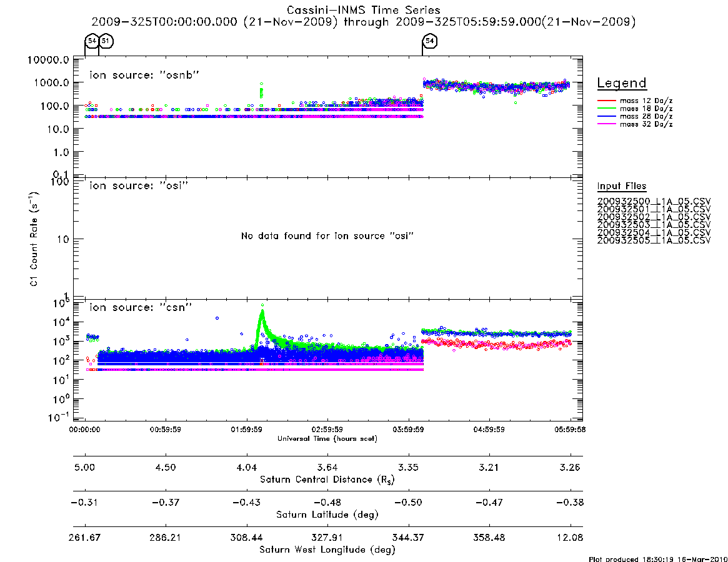Click the 'Plot produced 18:30:19 16-Mar-2010' footer

tap(658, 559)
